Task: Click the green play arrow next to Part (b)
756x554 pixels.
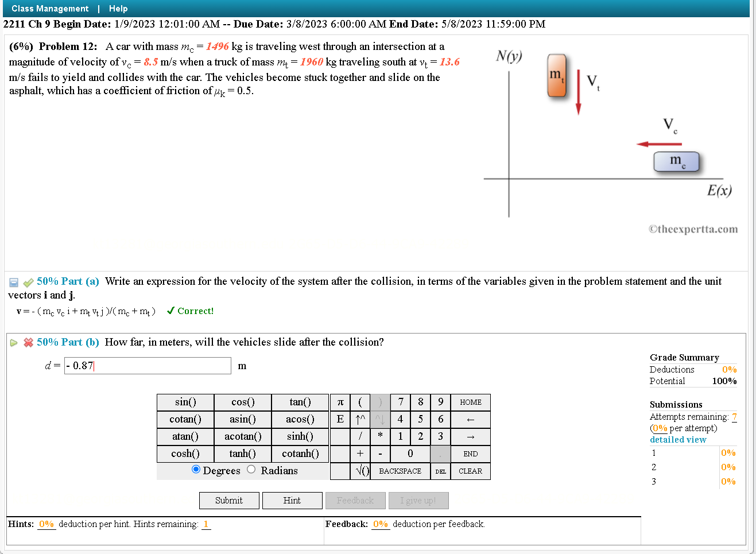Action: tap(14, 342)
